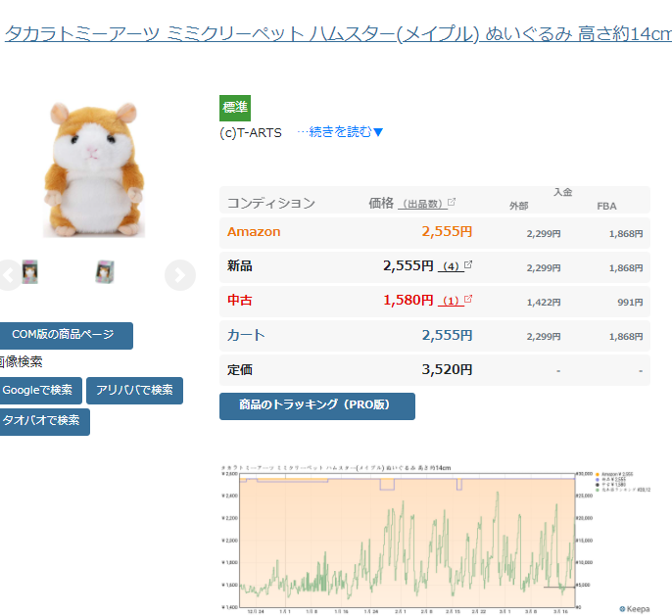Click the コンディション column header

270,203
